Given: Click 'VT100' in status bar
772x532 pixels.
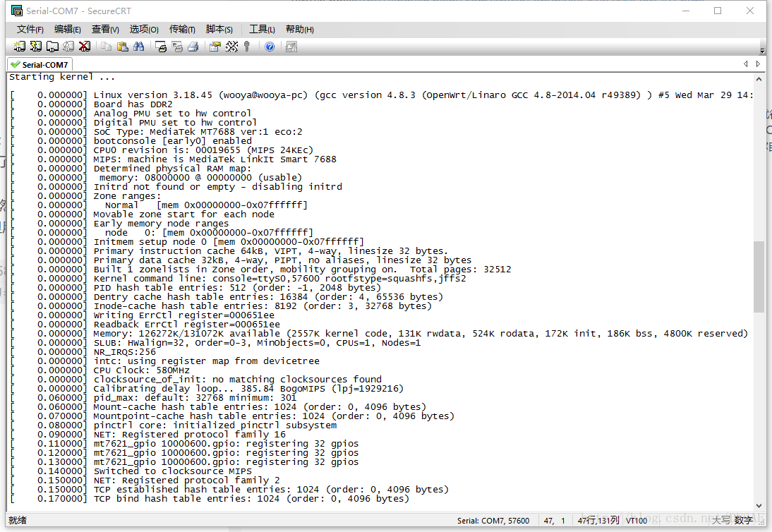Looking at the screenshot, I should [x=637, y=521].
